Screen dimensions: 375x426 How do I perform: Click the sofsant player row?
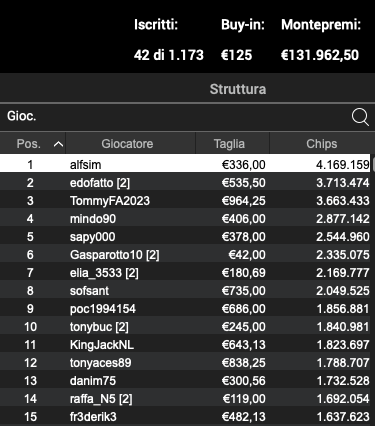tap(185, 291)
